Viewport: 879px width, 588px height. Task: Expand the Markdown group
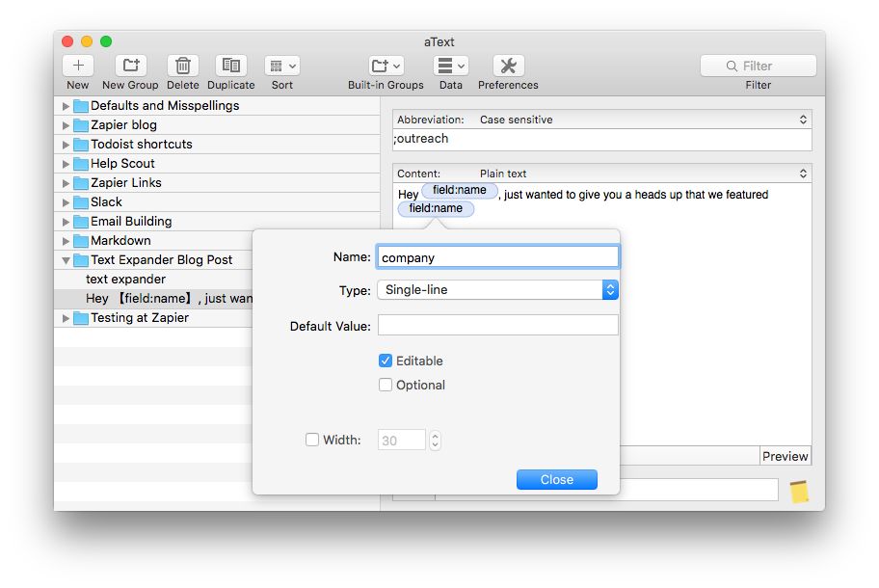tap(66, 241)
